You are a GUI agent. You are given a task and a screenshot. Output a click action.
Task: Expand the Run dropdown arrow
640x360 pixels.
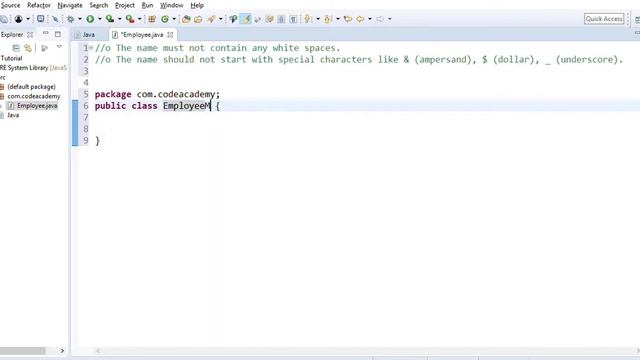click(100, 19)
